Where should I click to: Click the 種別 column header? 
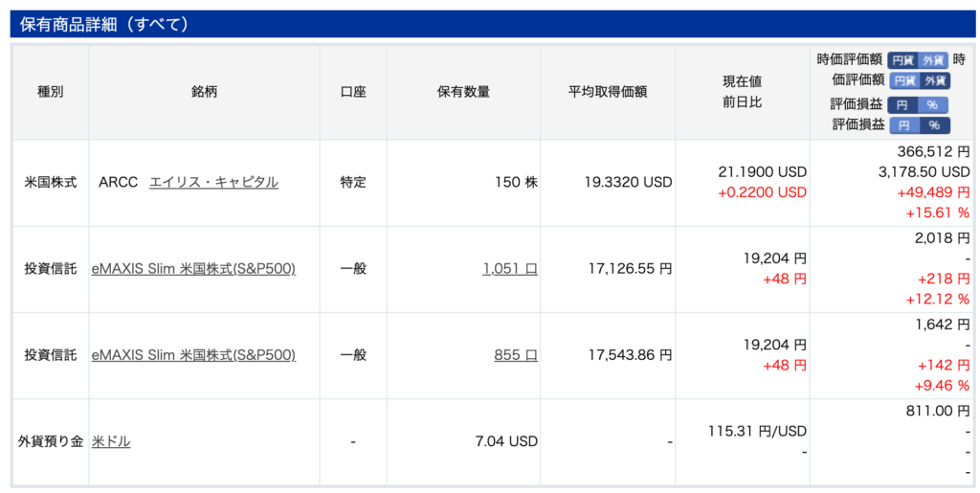(50, 92)
